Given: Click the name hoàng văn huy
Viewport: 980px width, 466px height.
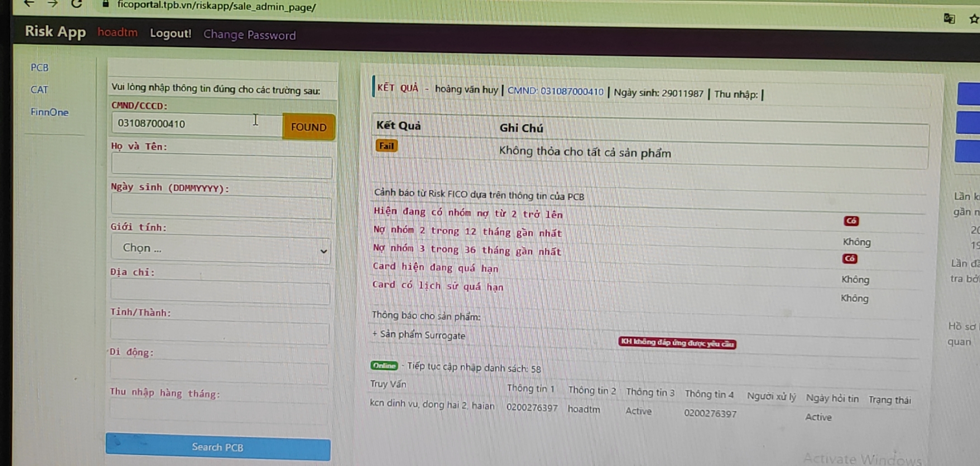Looking at the screenshot, I should 466,89.
